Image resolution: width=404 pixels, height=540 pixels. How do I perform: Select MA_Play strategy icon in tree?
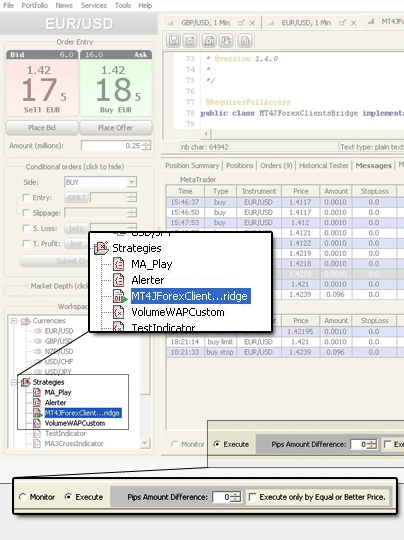37,392
